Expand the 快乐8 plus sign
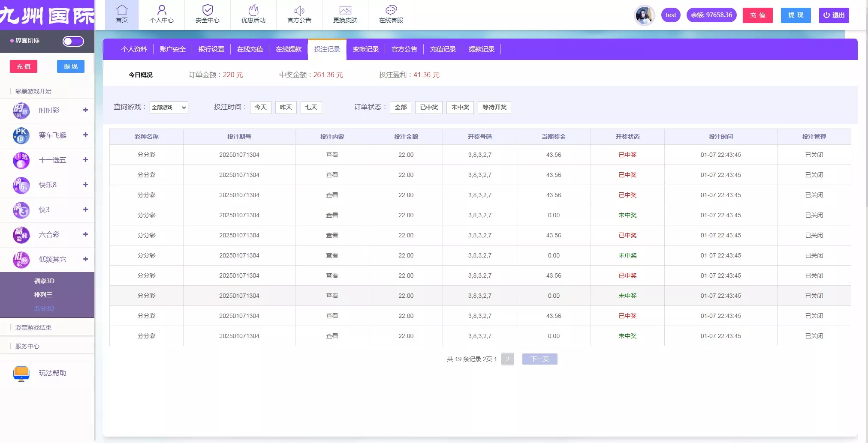This screenshot has width=868, height=443. point(85,185)
